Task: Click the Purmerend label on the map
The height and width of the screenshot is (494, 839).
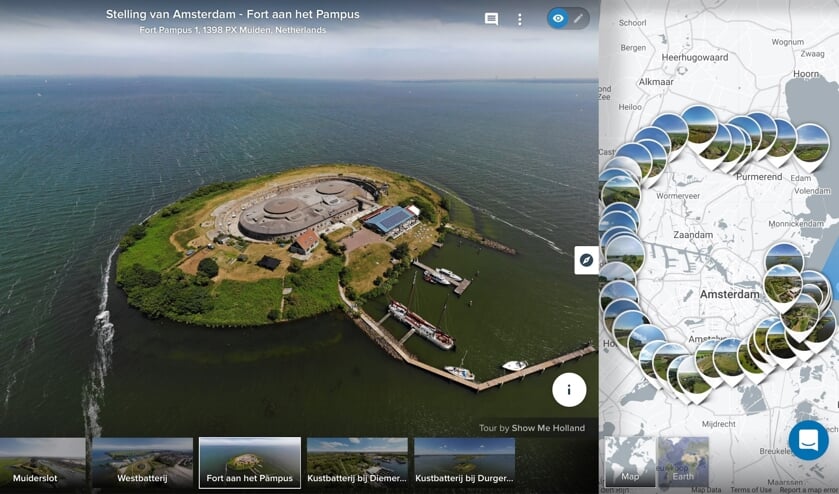Action: pos(759,177)
